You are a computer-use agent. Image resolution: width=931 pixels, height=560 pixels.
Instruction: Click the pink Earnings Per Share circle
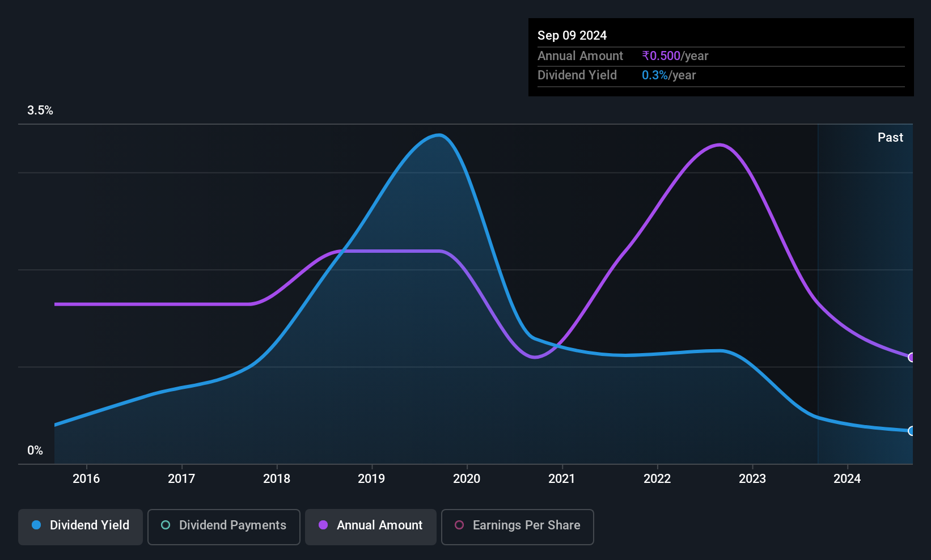(459, 525)
